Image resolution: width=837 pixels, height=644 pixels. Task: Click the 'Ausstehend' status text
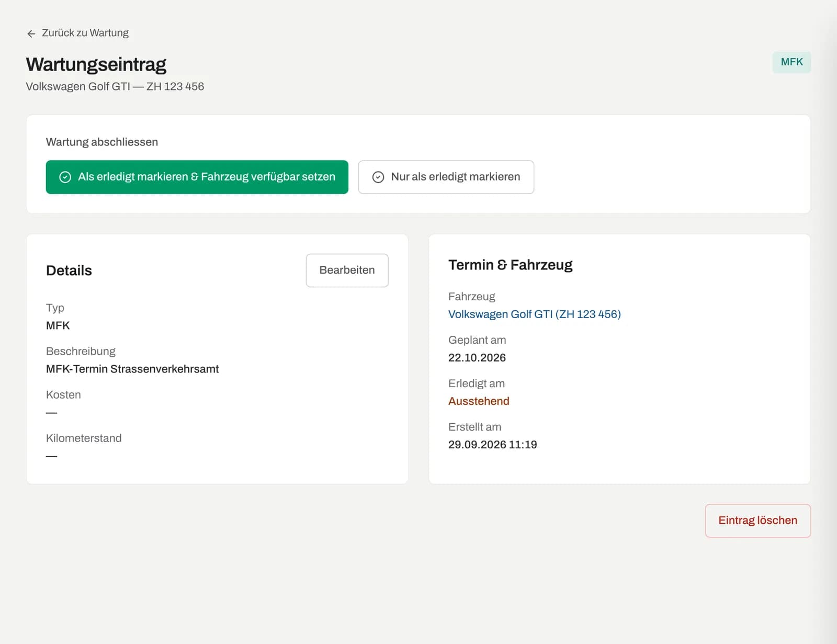pos(479,401)
